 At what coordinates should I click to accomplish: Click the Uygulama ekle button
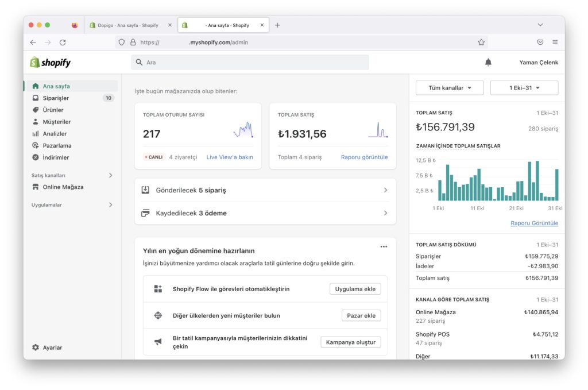(355, 289)
